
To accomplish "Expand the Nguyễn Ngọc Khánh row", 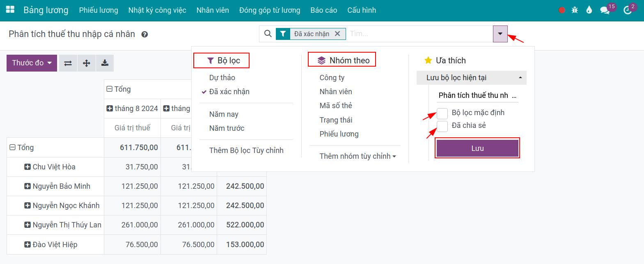I will click(28, 206).
